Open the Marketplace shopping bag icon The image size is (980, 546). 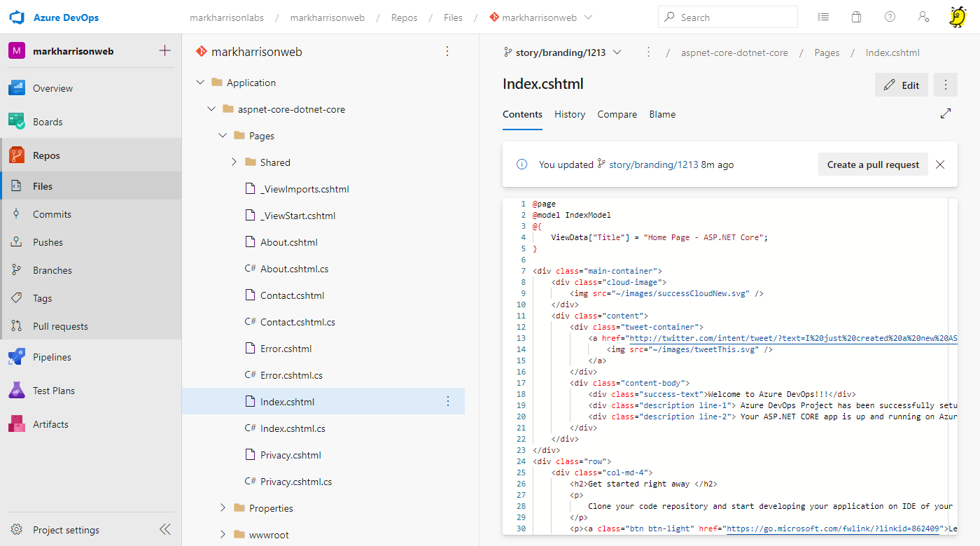coord(856,17)
